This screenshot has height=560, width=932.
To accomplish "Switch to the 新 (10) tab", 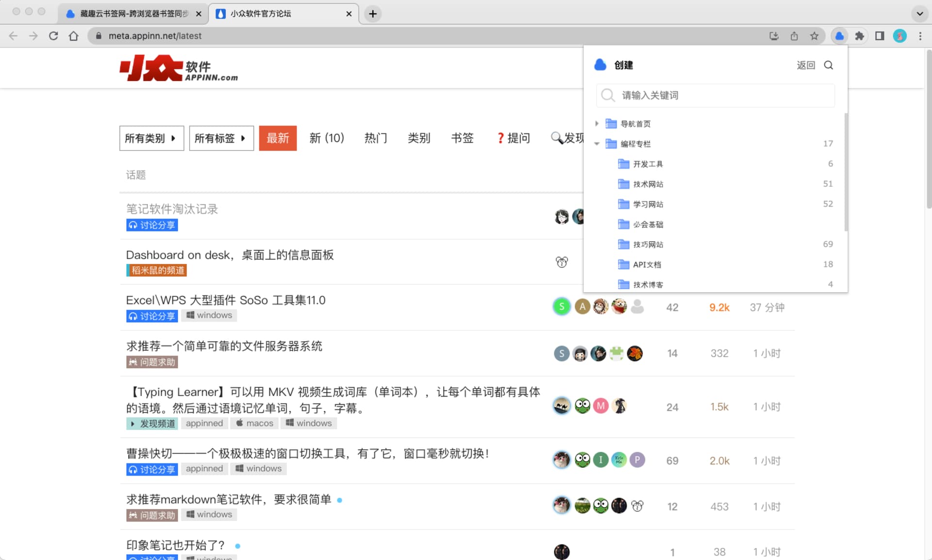I will [x=327, y=138].
